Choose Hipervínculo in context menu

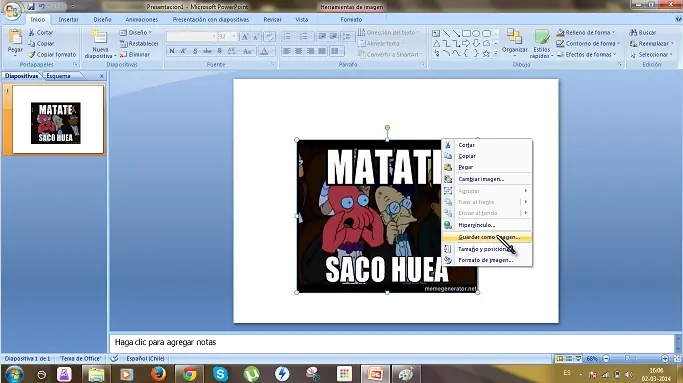coord(487,225)
